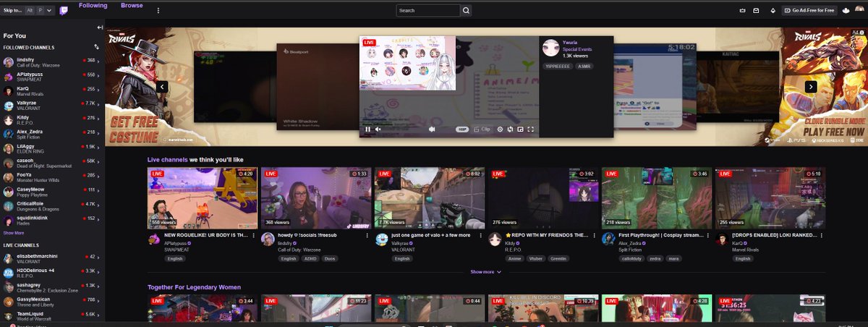Expand chevron beside CriticalRole sidebar entry
The width and height of the screenshot is (868, 327).
pos(99,204)
